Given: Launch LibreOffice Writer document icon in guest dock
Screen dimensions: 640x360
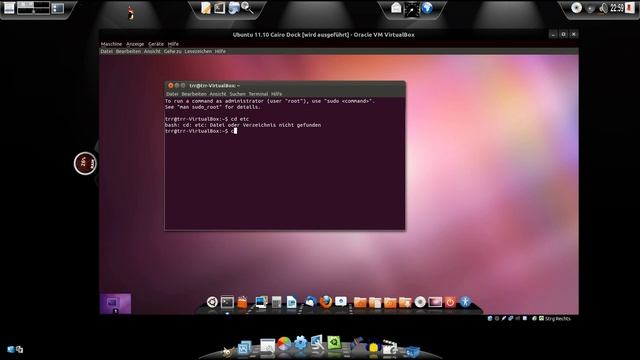Looking at the screenshot, I should (x=291, y=302).
